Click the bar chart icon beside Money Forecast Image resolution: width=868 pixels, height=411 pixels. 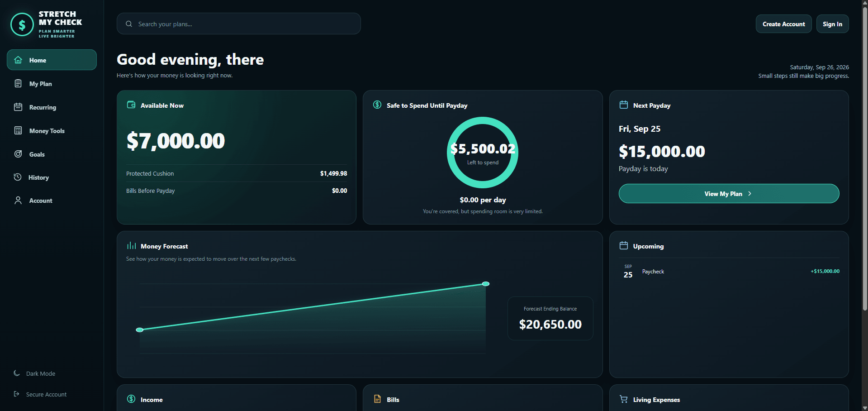point(131,245)
